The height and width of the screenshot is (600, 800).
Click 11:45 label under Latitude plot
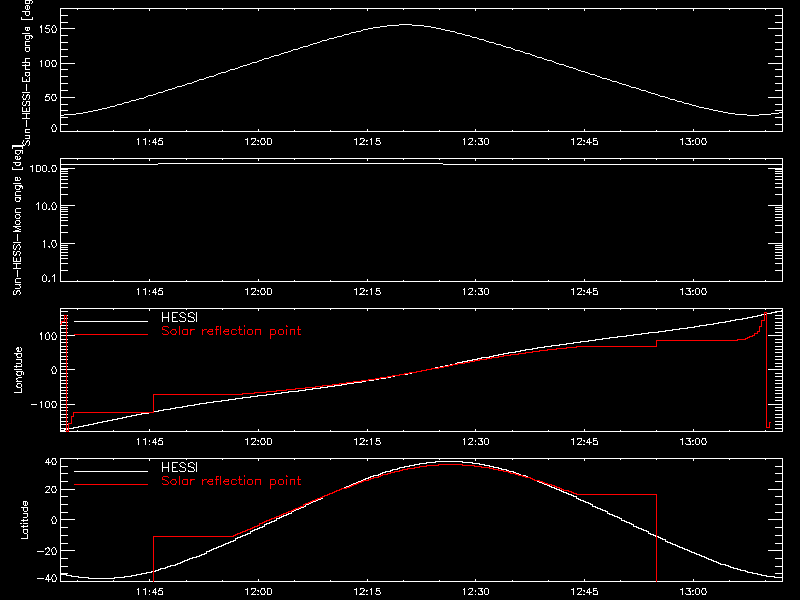(149, 592)
